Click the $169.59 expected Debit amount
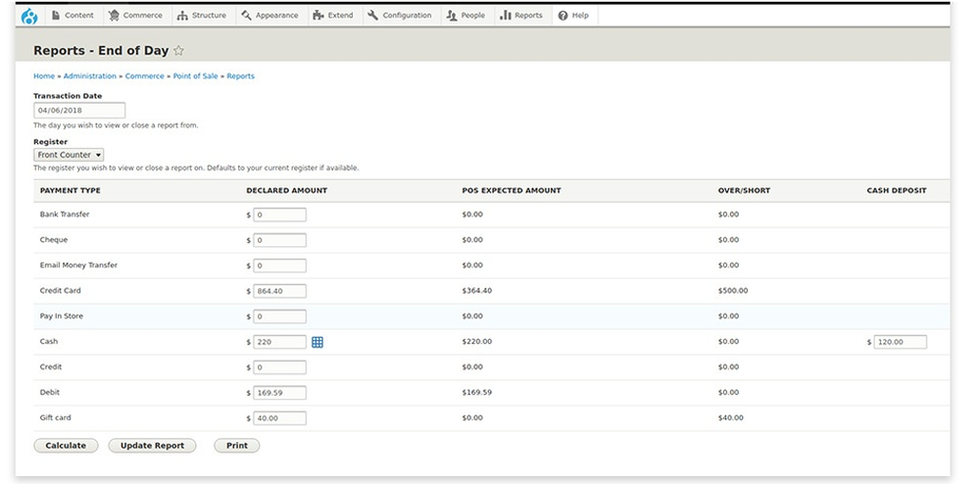This screenshot has height=484, width=980. [477, 393]
